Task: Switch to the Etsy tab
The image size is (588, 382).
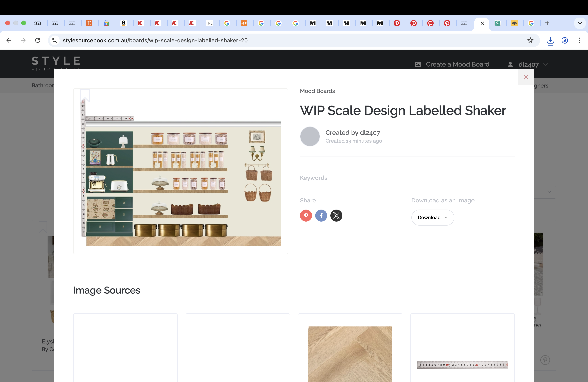Action: [89, 23]
